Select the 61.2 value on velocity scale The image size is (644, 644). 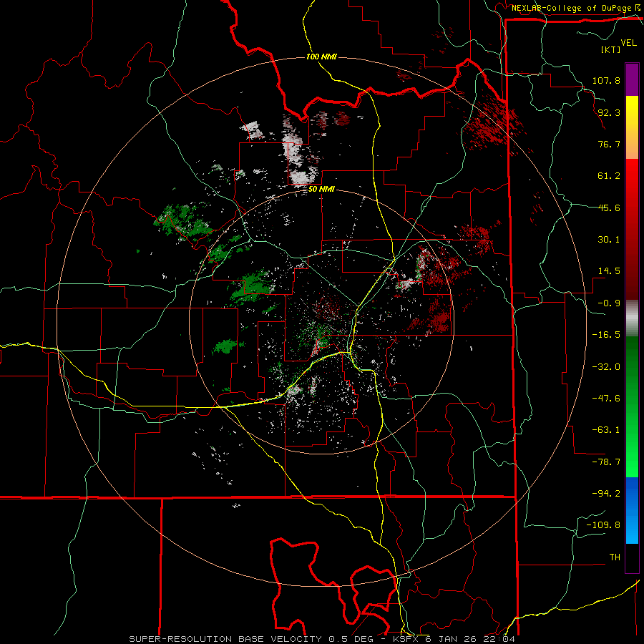point(609,176)
